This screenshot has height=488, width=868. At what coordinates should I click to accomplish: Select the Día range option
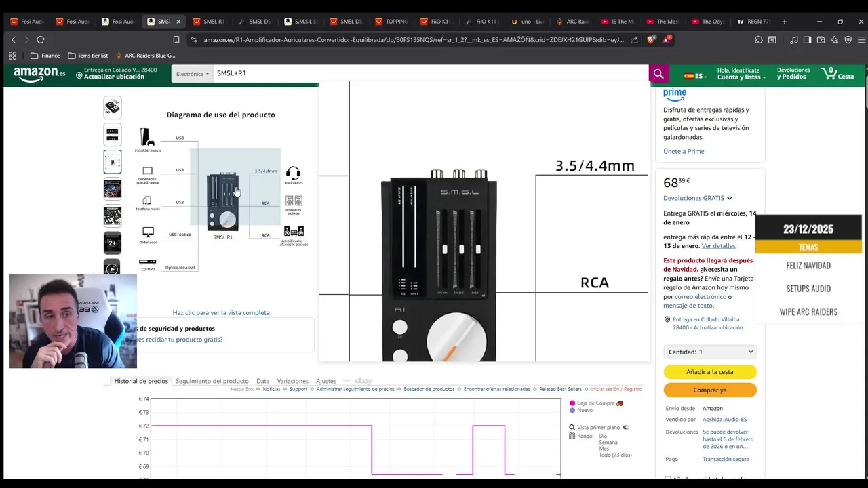pos(603,436)
